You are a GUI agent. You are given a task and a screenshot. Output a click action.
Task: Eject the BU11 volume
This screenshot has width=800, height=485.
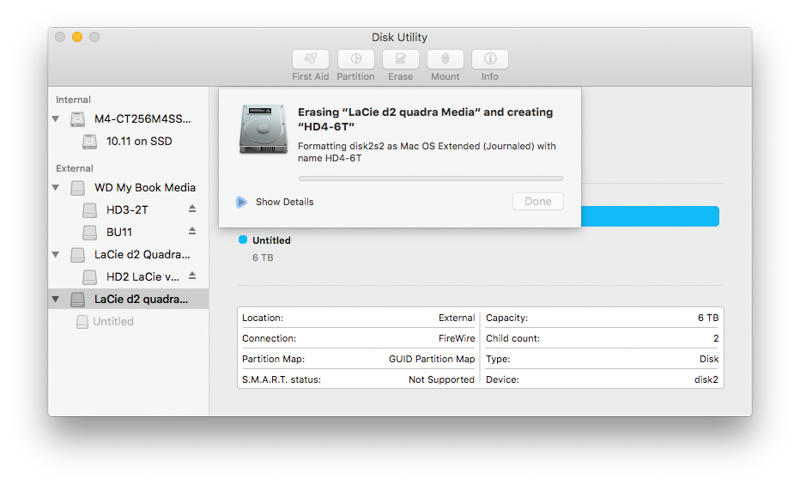192,232
